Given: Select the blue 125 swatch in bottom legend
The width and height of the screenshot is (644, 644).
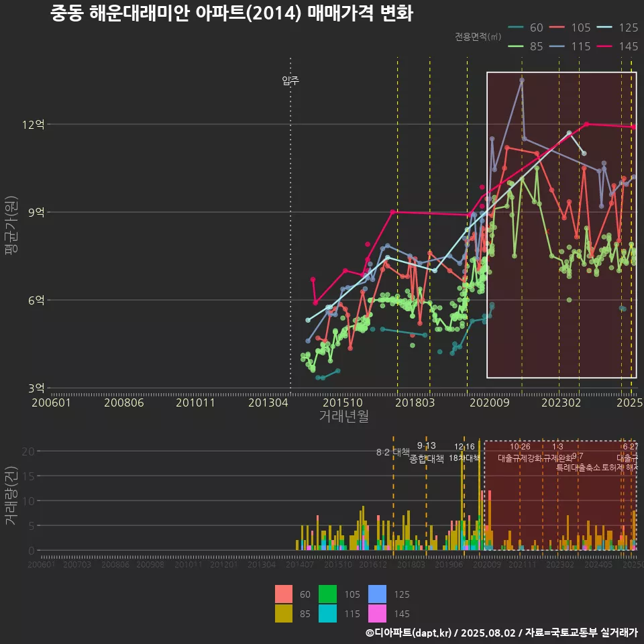Looking at the screenshot, I should 377,594.
